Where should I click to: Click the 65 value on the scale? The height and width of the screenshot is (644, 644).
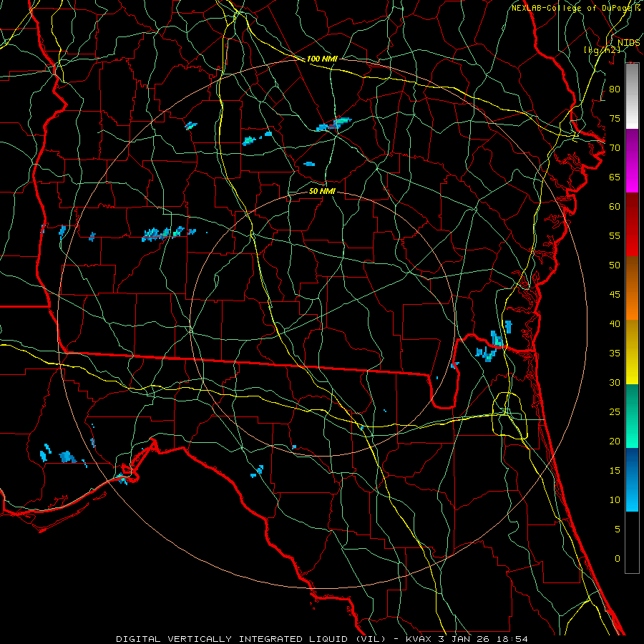coord(615,177)
